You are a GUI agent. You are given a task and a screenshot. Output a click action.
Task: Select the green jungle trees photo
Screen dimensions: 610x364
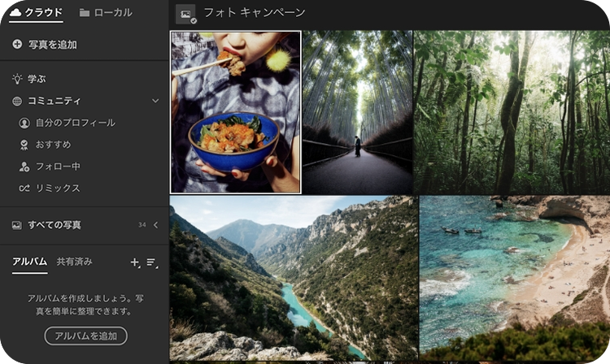[512, 112]
